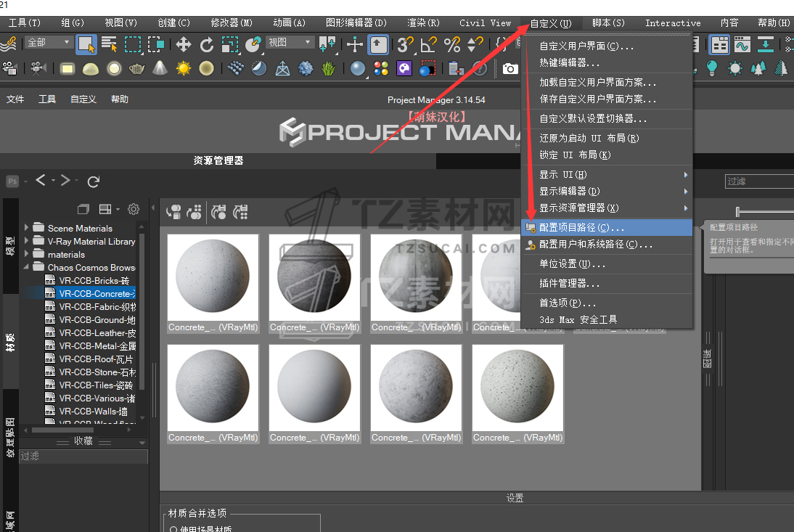This screenshot has width=794, height=532.
Task: Click the green grass icon
Action: 329,68
